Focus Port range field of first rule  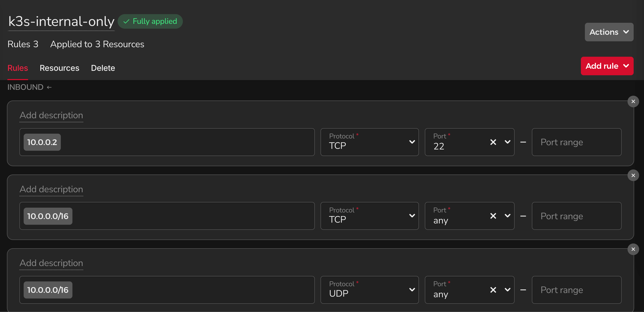576,142
